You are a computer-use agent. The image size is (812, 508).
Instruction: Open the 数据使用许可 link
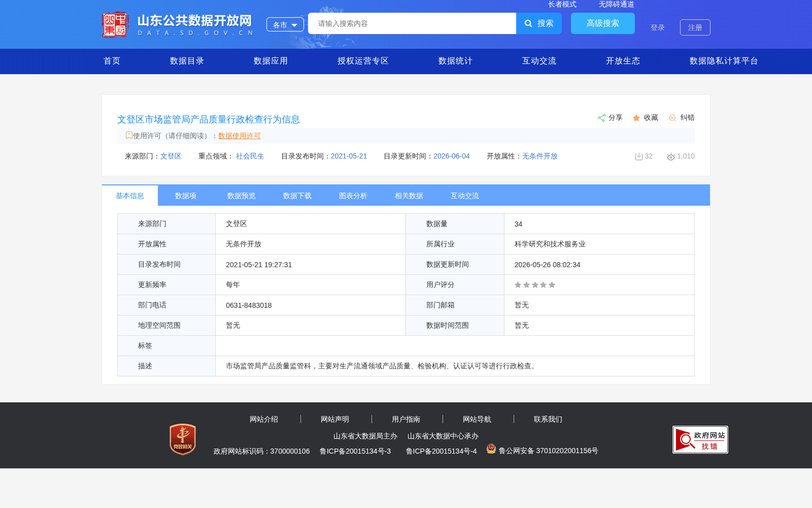tap(240, 136)
